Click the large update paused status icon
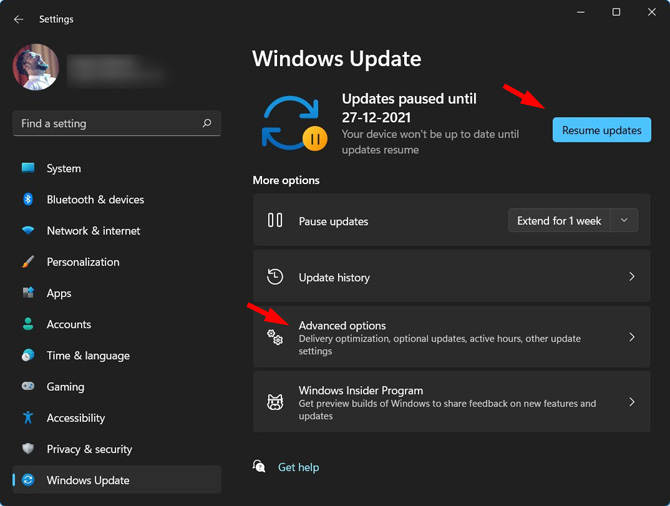The width and height of the screenshot is (670, 506). click(294, 124)
